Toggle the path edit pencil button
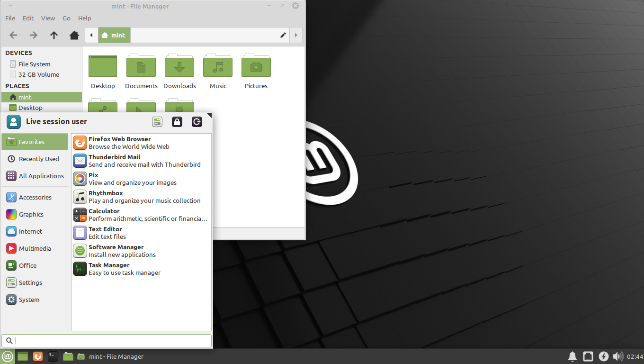 coord(283,35)
